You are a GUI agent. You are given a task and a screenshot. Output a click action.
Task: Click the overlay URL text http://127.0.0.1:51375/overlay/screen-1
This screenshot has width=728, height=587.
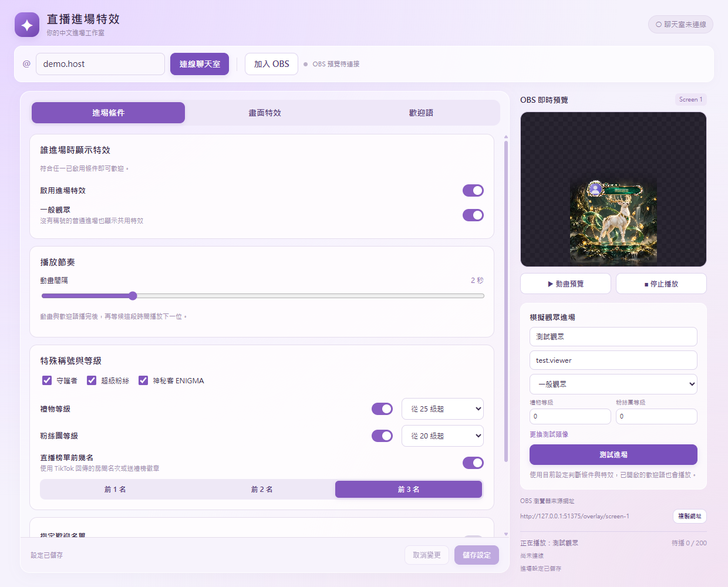[x=575, y=516]
